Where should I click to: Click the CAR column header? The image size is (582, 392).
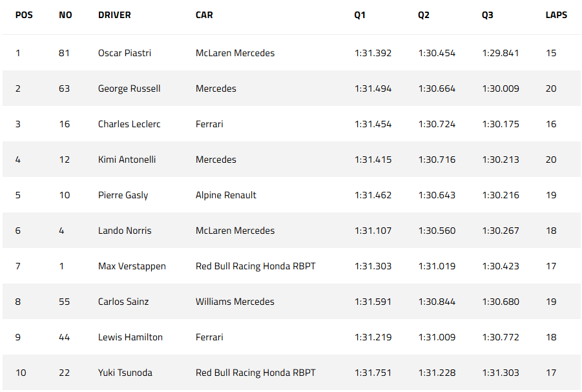pos(204,15)
